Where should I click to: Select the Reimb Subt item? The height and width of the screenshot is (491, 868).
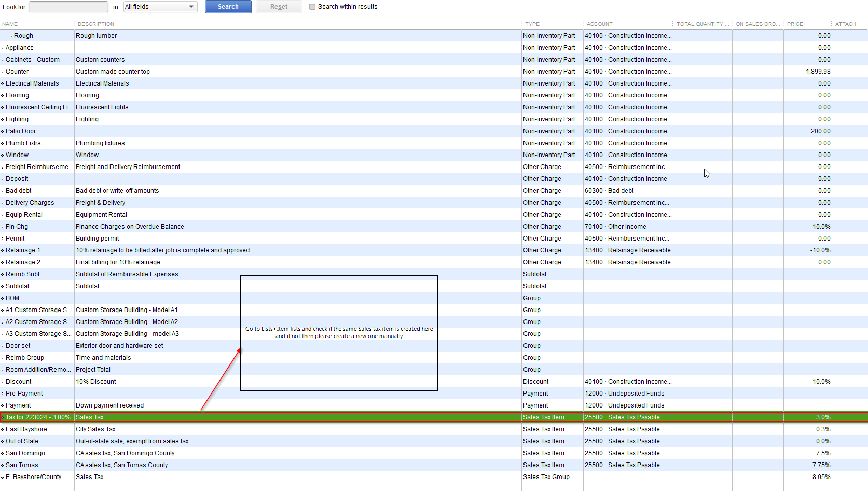[22, 274]
